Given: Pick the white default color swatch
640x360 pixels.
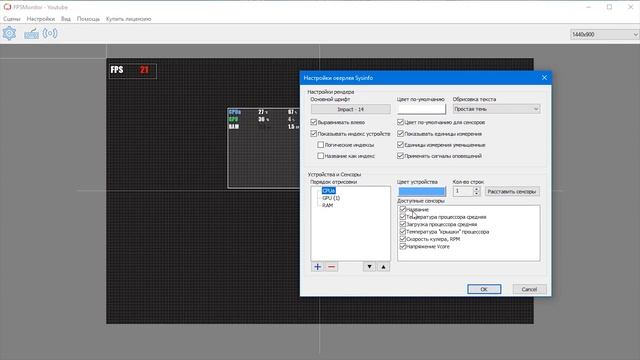Looking at the screenshot, I should 421,109.
